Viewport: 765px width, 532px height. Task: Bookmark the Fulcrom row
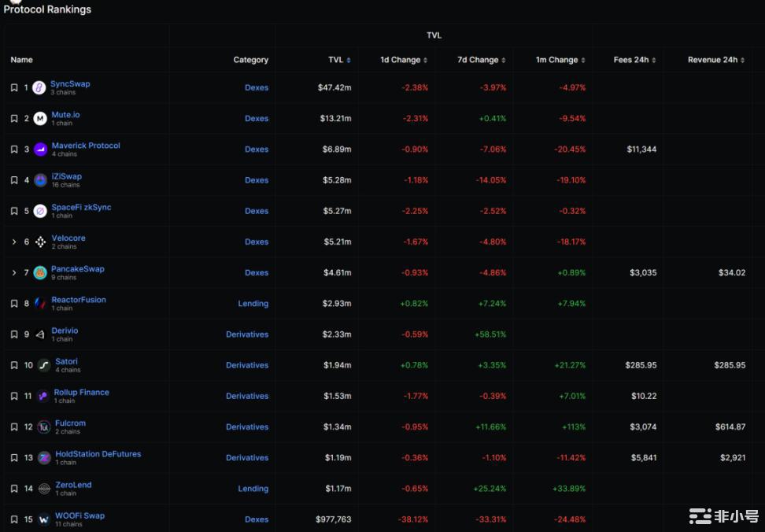(x=14, y=427)
